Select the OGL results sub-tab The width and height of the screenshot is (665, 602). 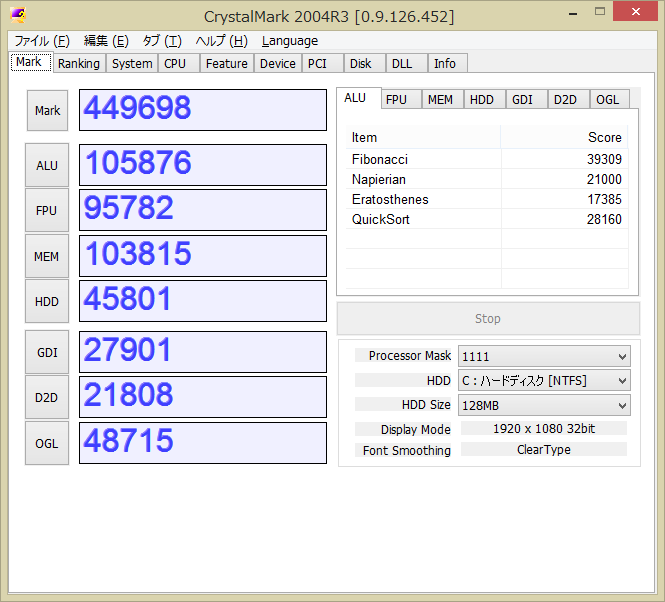click(610, 100)
